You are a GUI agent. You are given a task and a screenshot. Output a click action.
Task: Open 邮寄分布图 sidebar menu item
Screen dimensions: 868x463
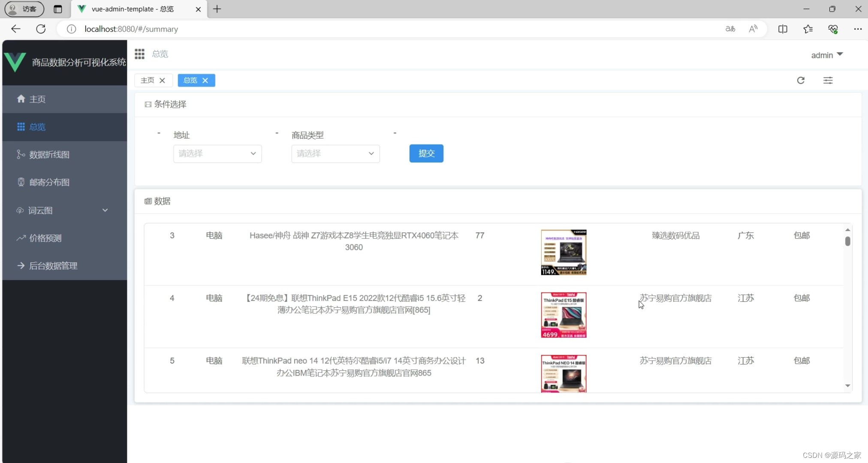point(49,182)
